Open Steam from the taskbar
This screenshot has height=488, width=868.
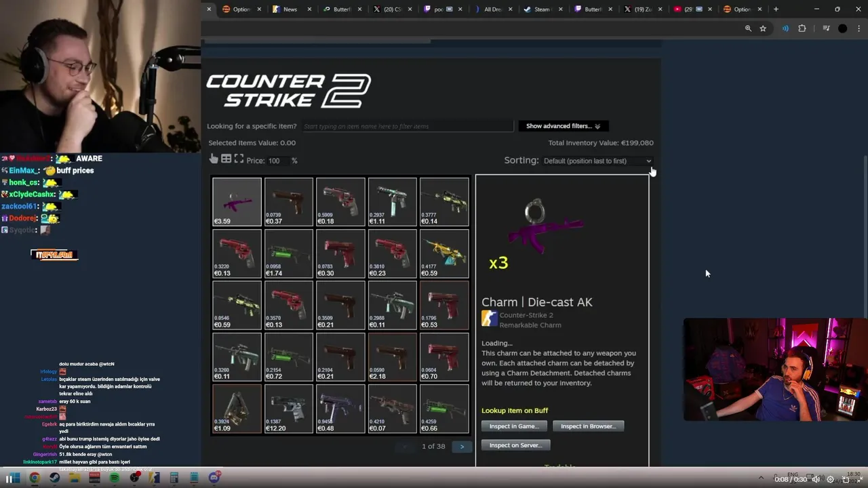54,478
